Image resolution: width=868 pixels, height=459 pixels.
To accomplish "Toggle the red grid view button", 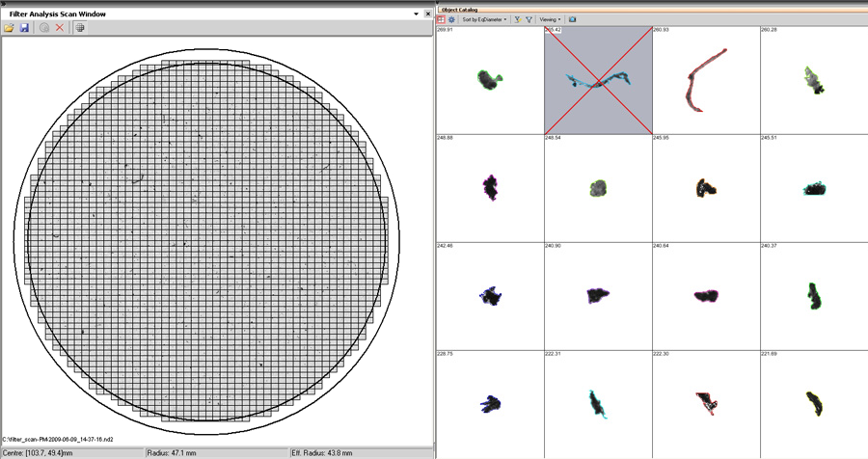I will [x=441, y=19].
